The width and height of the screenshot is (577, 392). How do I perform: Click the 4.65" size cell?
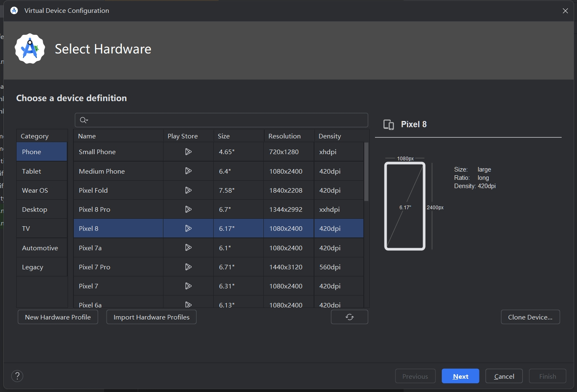coord(239,152)
